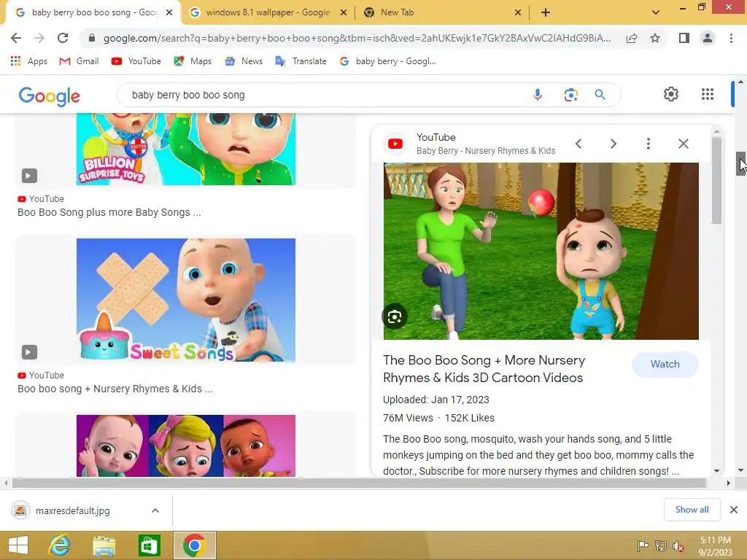The width and height of the screenshot is (747, 560).
Task: Expand the maxresdefault.jpg download options
Action: tap(155, 510)
